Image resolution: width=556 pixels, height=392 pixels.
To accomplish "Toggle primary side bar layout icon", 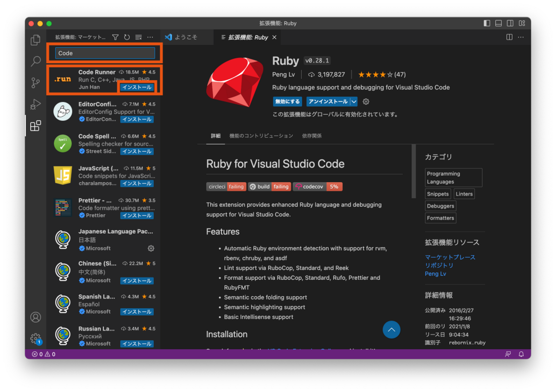I will click(x=486, y=23).
